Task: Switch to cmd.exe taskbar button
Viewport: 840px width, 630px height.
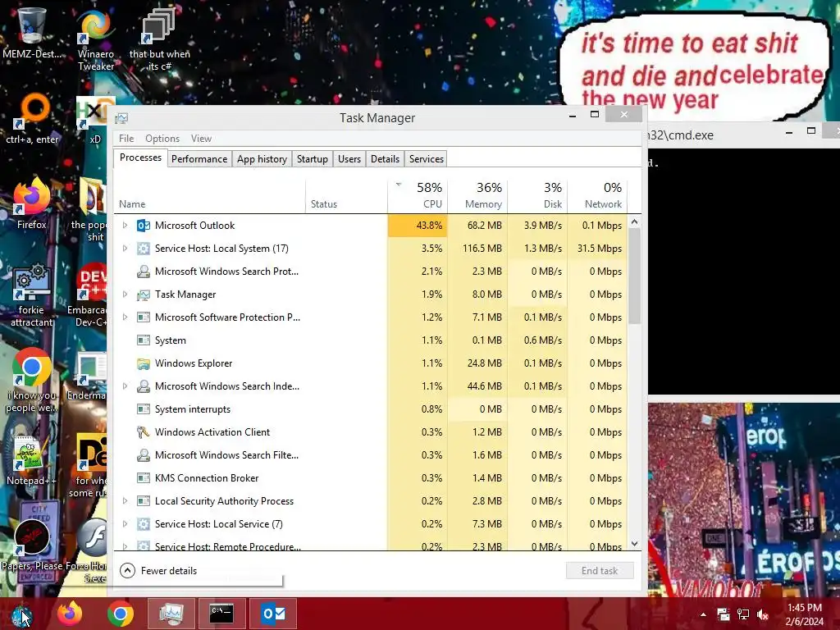Action: pos(221,614)
